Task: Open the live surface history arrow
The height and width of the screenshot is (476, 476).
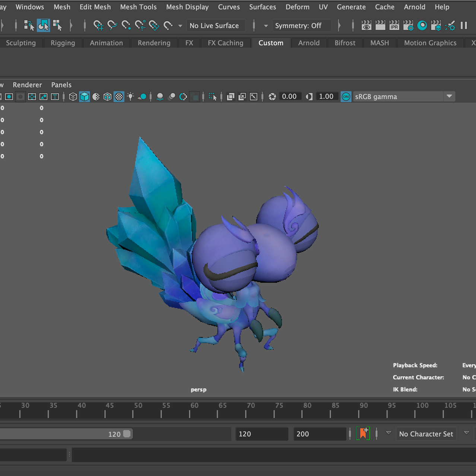Action: [x=180, y=26]
